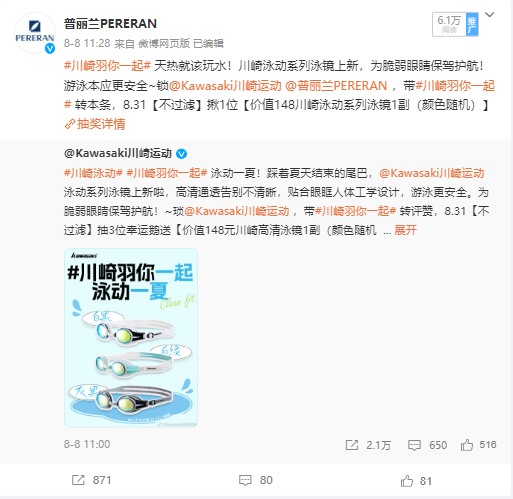Click the 微博网页版 source link
The image size is (513, 499).
164,44
